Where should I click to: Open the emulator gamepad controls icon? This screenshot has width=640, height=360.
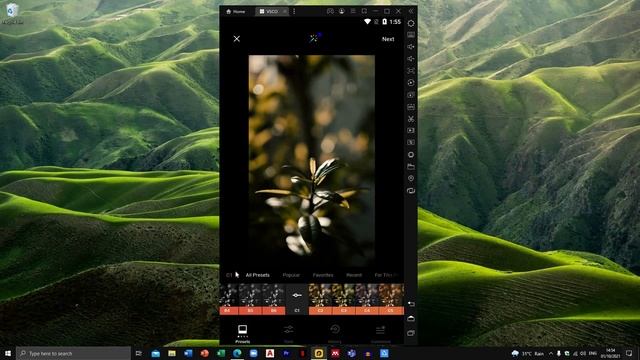pos(330,11)
